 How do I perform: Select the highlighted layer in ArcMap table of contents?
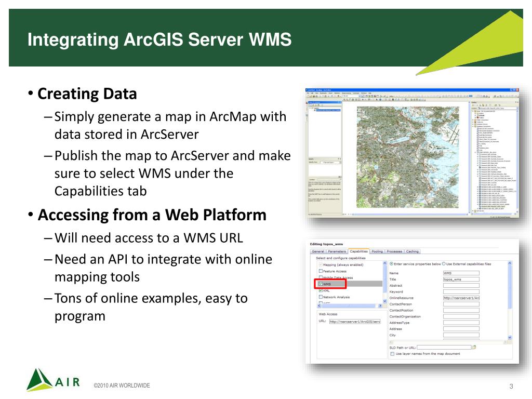point(327,110)
